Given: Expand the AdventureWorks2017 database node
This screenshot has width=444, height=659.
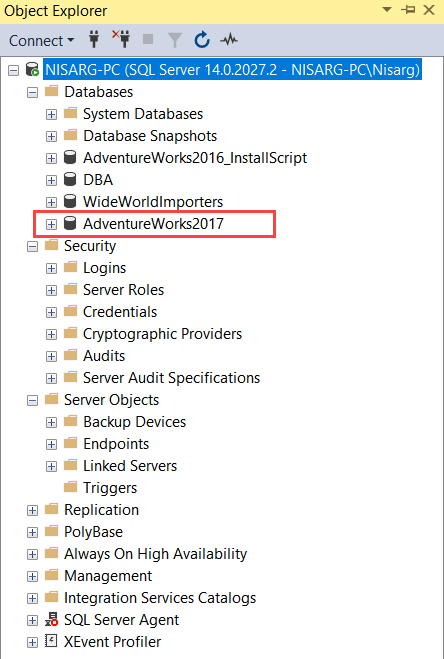Looking at the screenshot, I should pyautogui.click(x=51, y=224).
